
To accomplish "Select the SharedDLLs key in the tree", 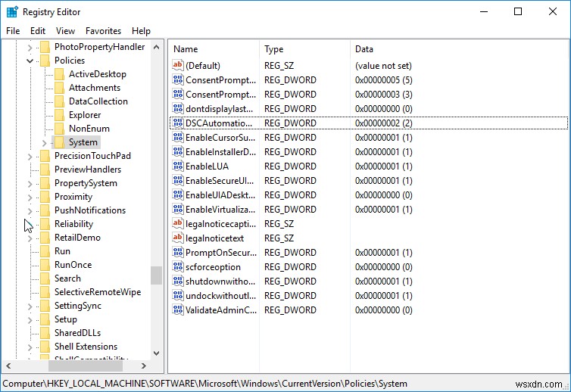I will point(77,333).
